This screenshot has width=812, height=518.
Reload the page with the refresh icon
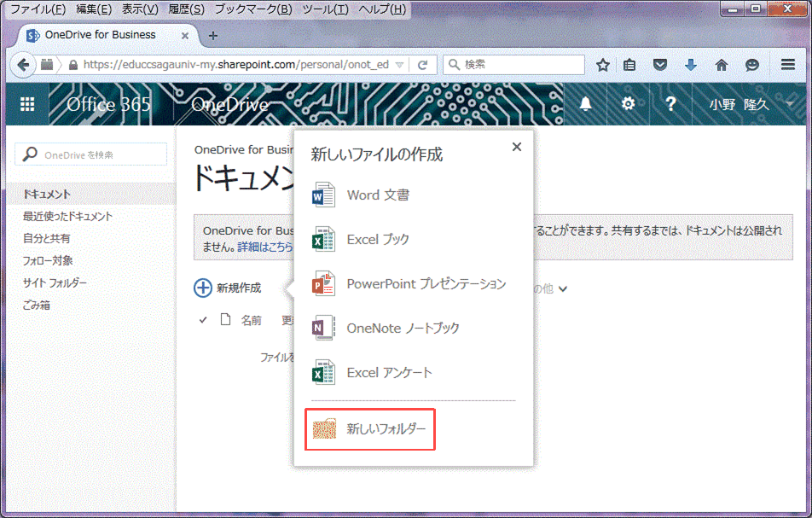click(422, 65)
